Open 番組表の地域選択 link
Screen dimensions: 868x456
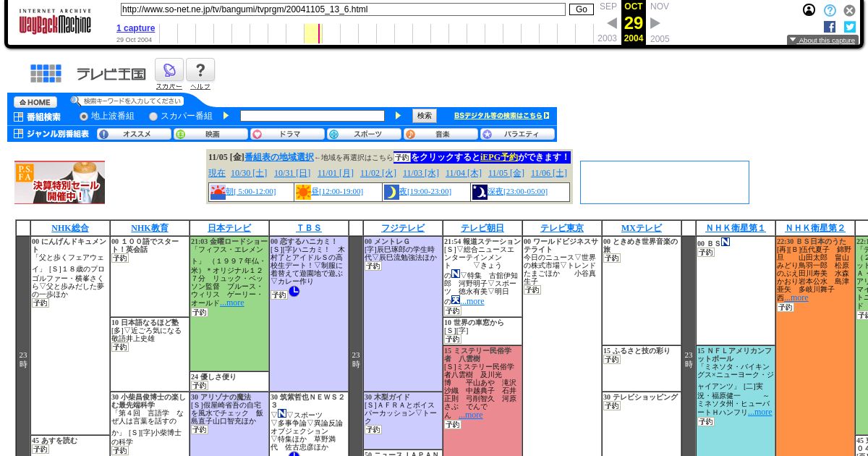click(x=278, y=157)
